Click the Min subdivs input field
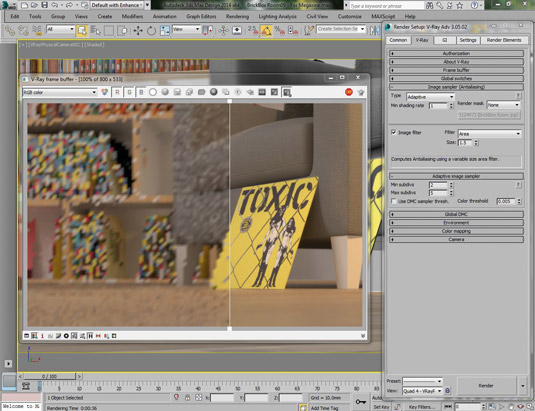This screenshot has width=535, height=411. (438, 185)
